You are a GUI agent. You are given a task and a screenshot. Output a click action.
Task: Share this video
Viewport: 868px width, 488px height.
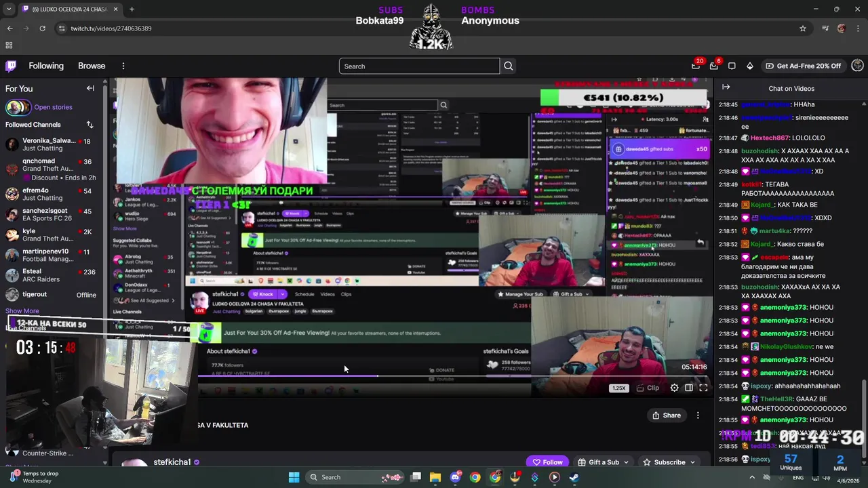[665, 415]
